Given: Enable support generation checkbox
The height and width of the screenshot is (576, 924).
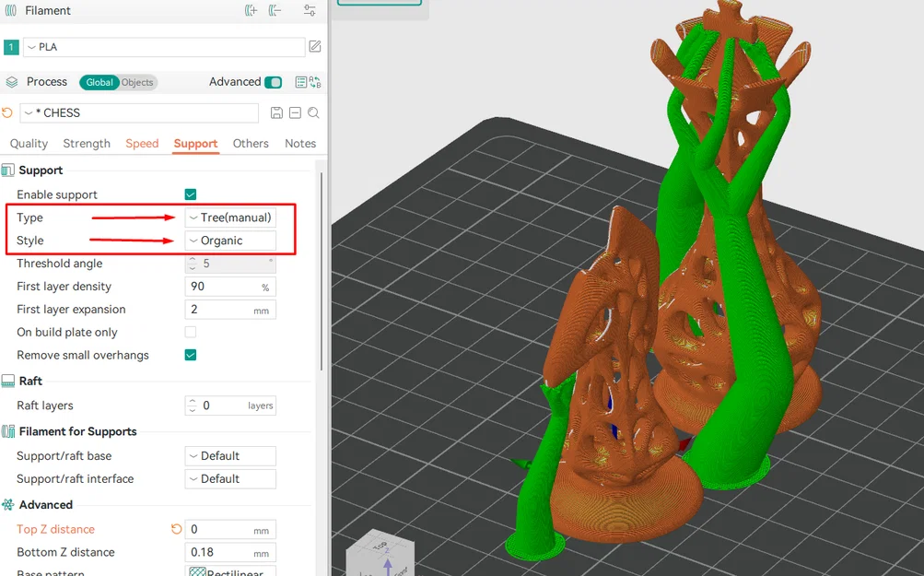Looking at the screenshot, I should tap(190, 194).
